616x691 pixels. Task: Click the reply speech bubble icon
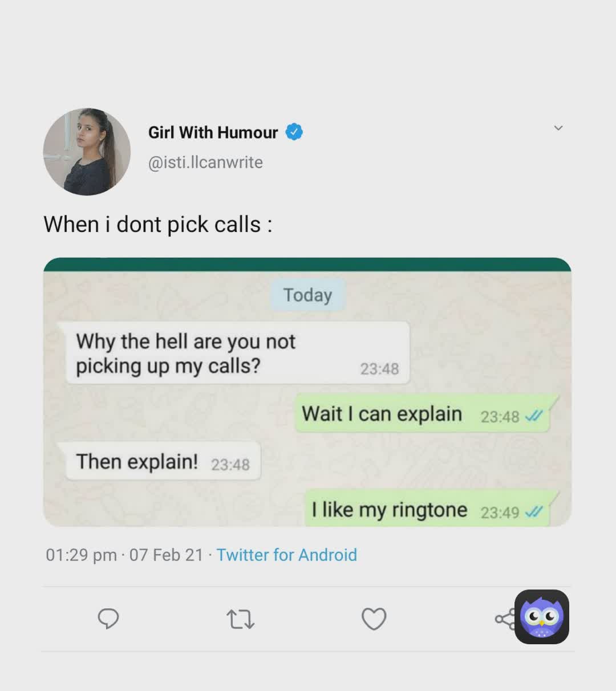coord(108,619)
